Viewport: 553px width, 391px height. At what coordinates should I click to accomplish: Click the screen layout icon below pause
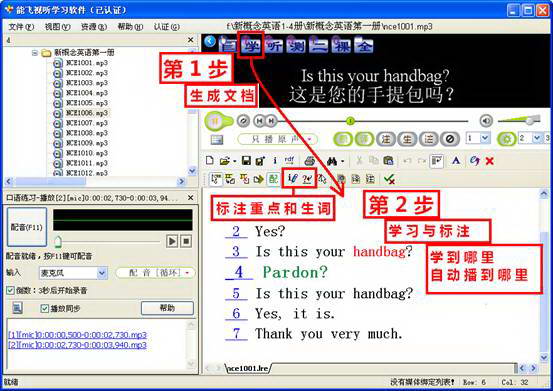pos(217,140)
